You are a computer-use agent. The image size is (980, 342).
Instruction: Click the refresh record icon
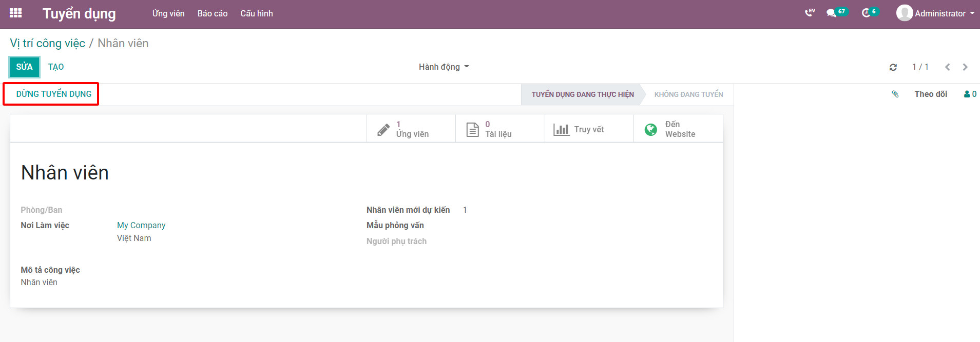coord(893,67)
